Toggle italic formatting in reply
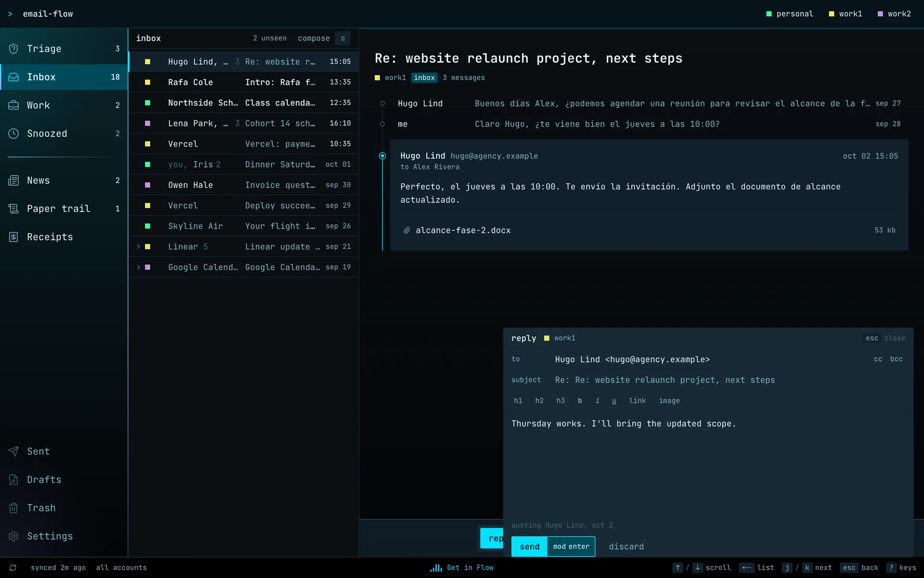 pyautogui.click(x=597, y=401)
